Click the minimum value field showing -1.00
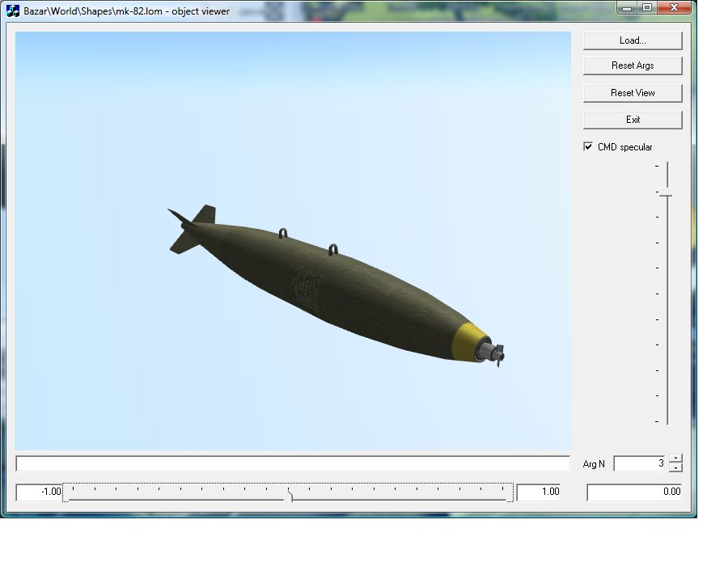Viewport: 728px width, 566px height. (x=39, y=492)
